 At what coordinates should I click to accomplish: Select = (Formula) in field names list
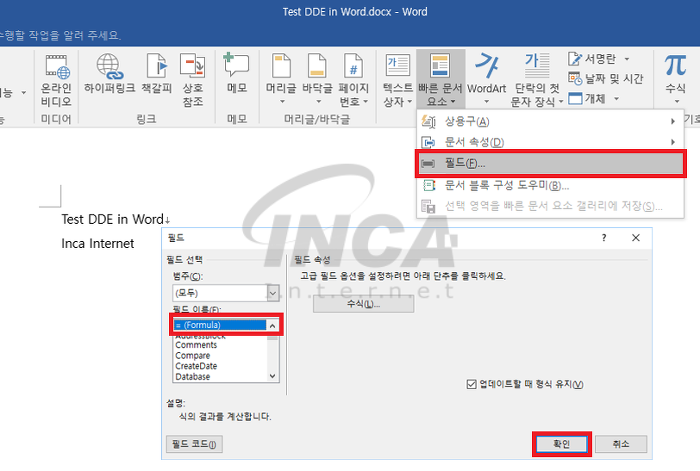[x=220, y=325]
